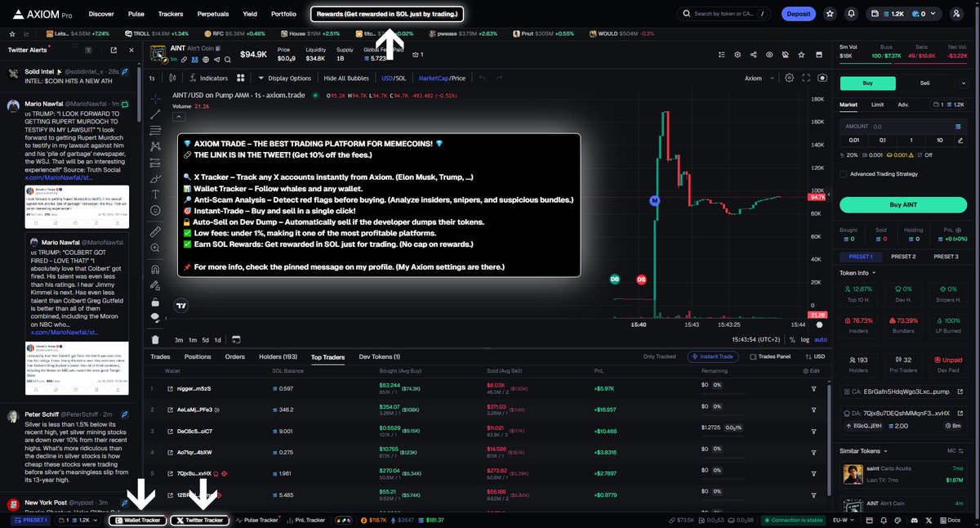The image size is (980, 528).
Task: Open the Axiom chart source dropdown
Action: click(x=758, y=78)
